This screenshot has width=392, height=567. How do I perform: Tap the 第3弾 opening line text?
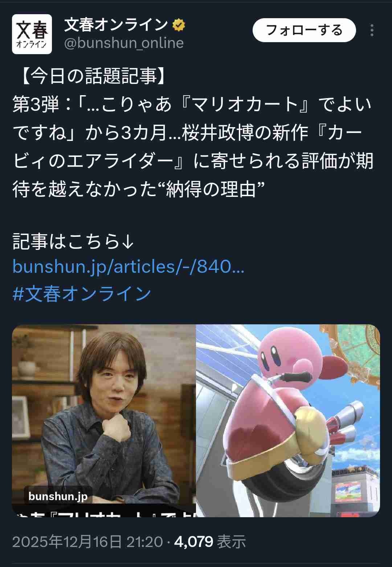click(x=36, y=104)
